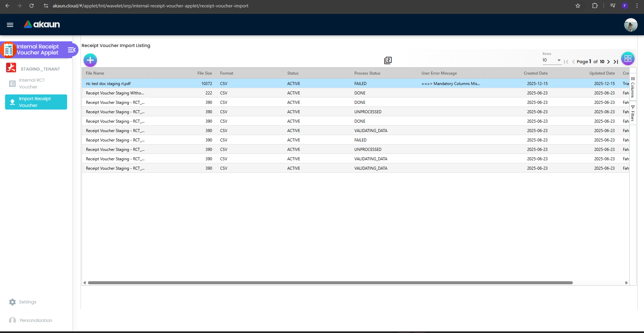644x333 pixels.
Task: Collapse the Internal Receipt Voucher Applet sidebar
Action: (x=71, y=50)
